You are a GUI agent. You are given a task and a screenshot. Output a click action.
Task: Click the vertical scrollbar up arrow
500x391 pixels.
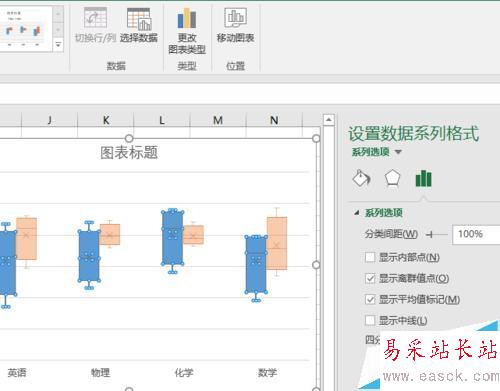pos(329,120)
